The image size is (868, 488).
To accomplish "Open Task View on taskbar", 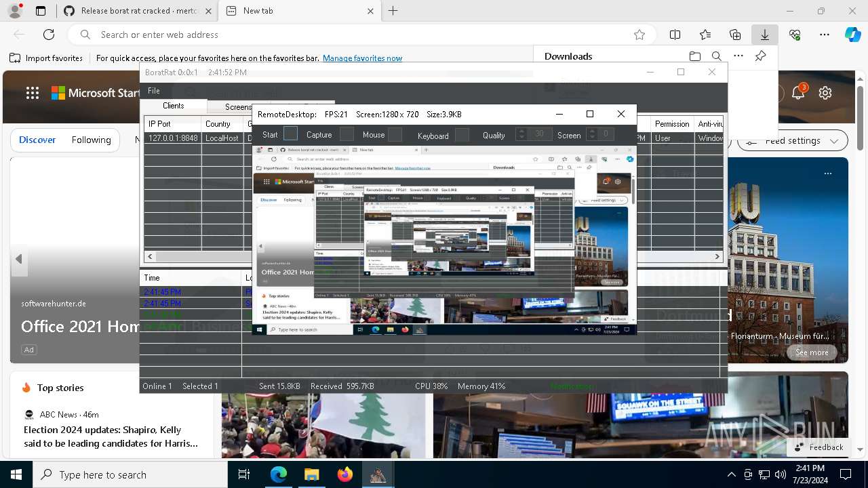I will tap(245, 474).
